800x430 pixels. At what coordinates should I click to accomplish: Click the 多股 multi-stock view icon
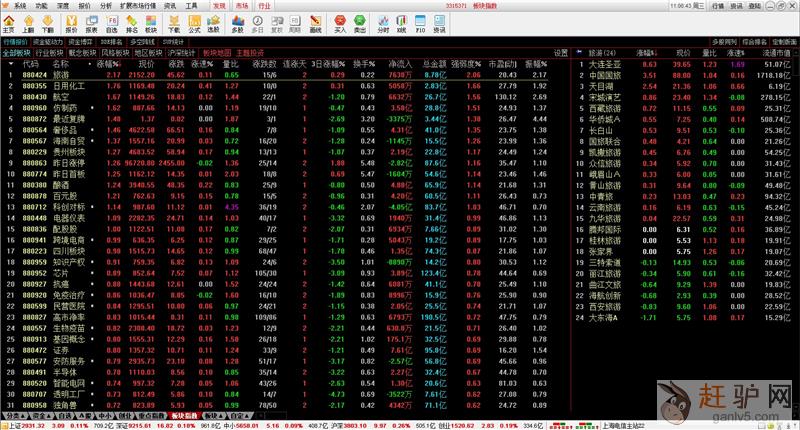pyautogui.click(x=237, y=22)
